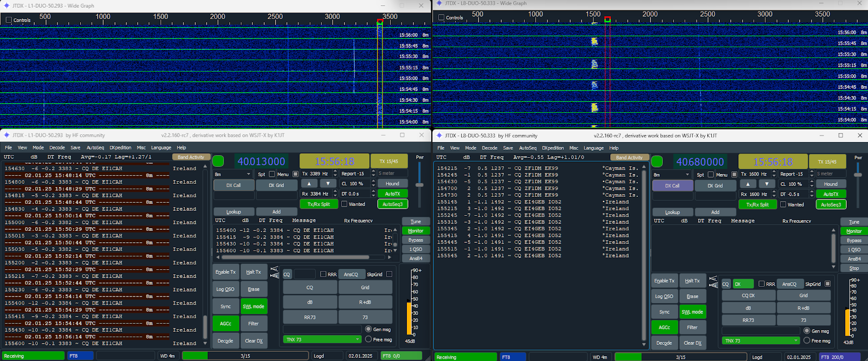Click Tune button in L1-DUO window
868x361 pixels.
click(x=416, y=222)
